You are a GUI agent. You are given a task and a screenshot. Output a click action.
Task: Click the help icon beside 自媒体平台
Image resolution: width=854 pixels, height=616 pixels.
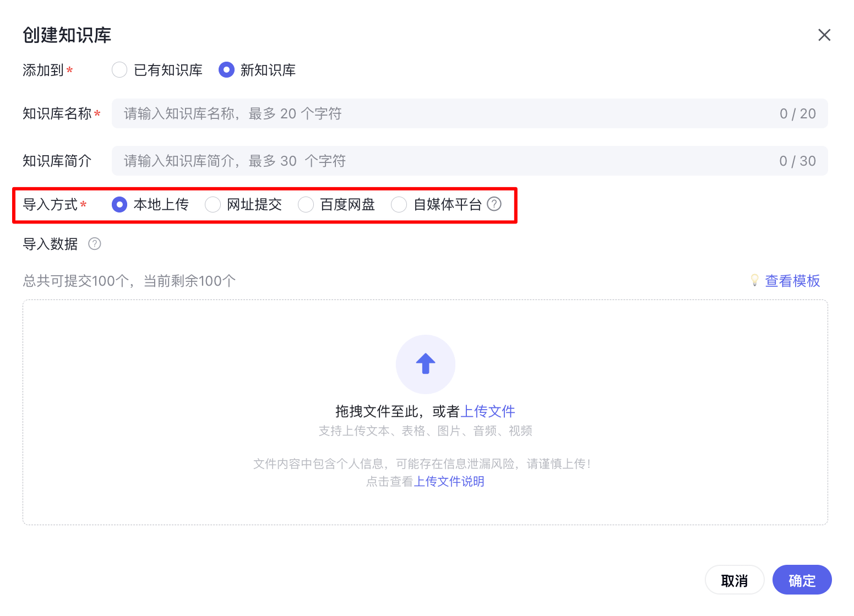pyautogui.click(x=494, y=204)
